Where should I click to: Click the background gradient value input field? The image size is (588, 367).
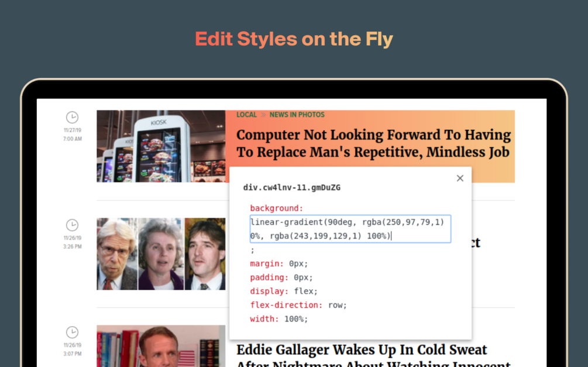350,229
